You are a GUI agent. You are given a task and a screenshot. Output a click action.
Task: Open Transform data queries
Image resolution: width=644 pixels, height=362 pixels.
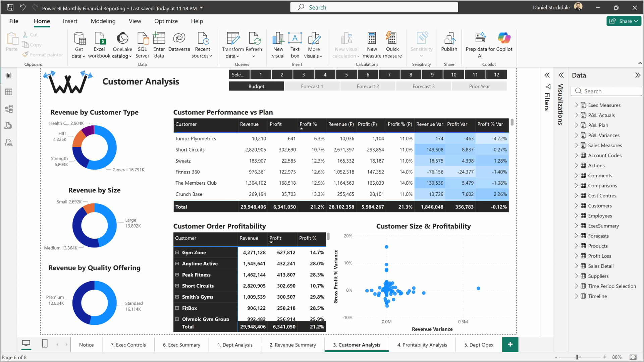[x=233, y=45]
